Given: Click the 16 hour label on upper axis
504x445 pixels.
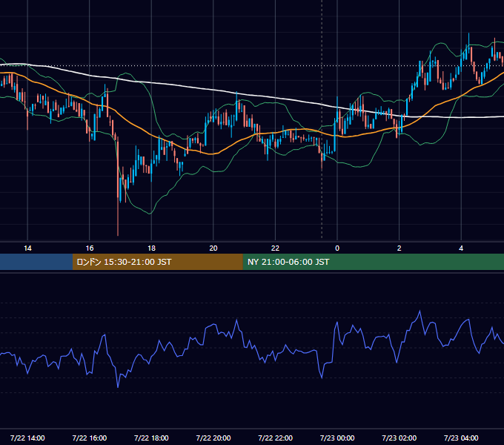Looking at the screenshot, I should point(90,248).
